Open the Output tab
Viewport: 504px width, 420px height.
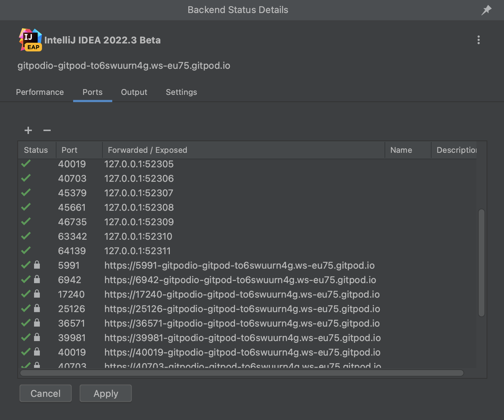tap(134, 92)
